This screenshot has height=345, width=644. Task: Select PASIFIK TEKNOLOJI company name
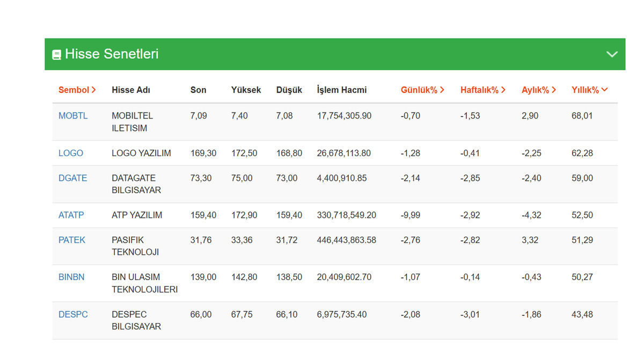(x=135, y=246)
